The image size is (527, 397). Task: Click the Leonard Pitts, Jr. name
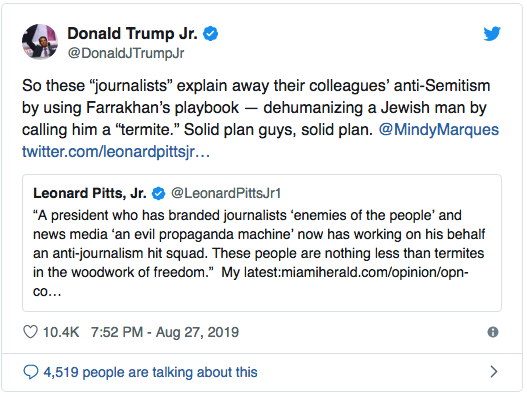point(90,193)
